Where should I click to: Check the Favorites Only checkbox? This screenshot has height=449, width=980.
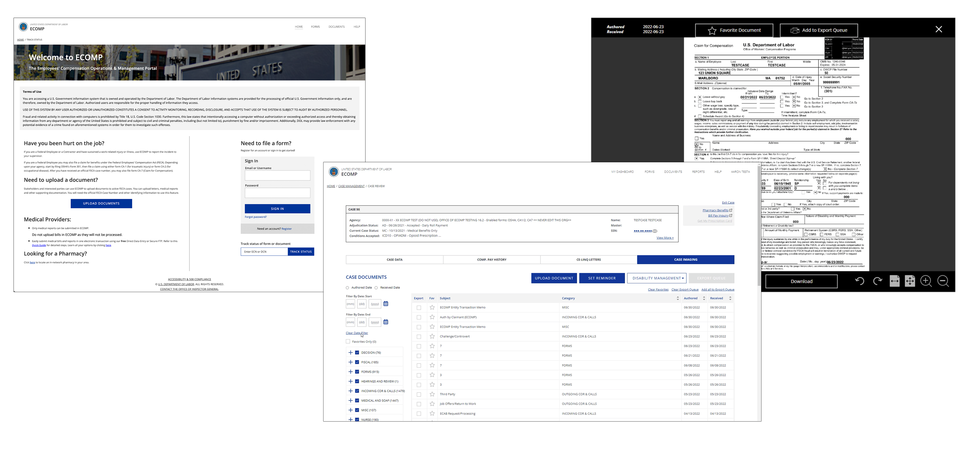click(348, 342)
